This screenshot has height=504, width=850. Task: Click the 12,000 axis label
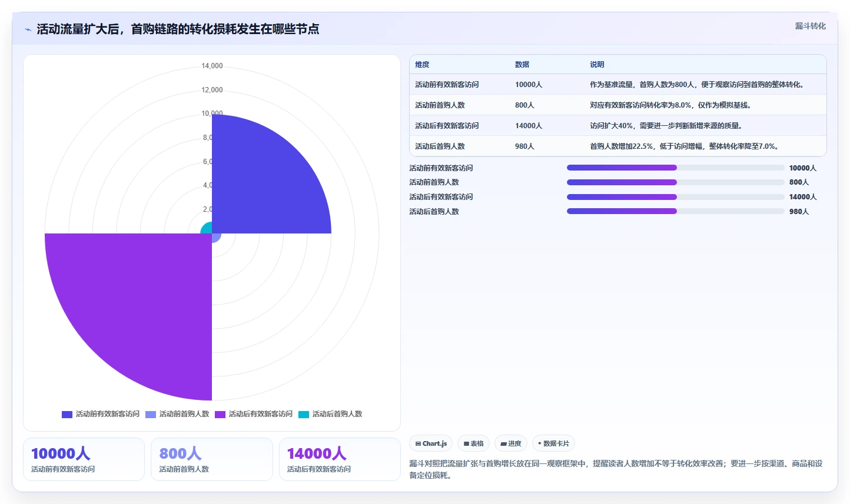pyautogui.click(x=212, y=90)
